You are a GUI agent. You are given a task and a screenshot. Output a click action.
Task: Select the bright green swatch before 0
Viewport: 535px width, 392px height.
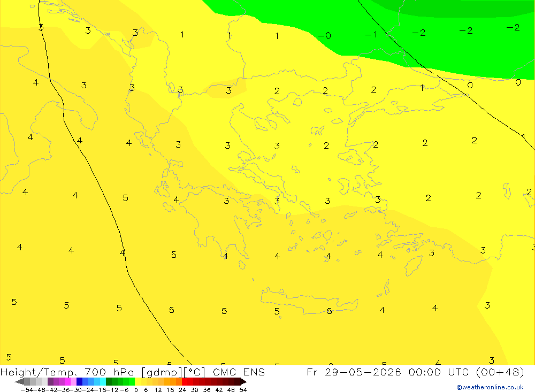pos(132,381)
